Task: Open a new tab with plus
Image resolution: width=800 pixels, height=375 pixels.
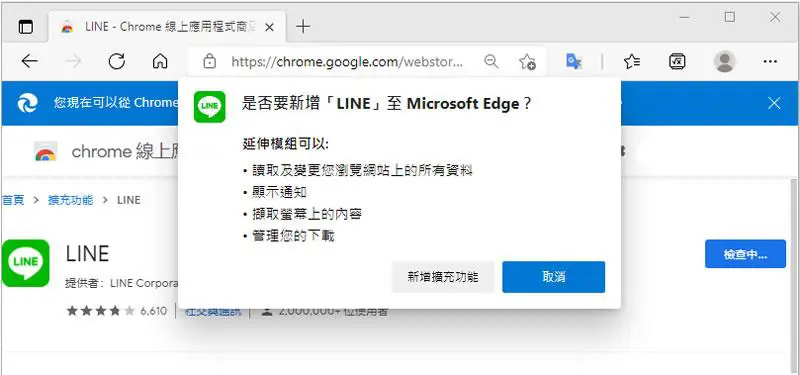Action: pos(303,27)
